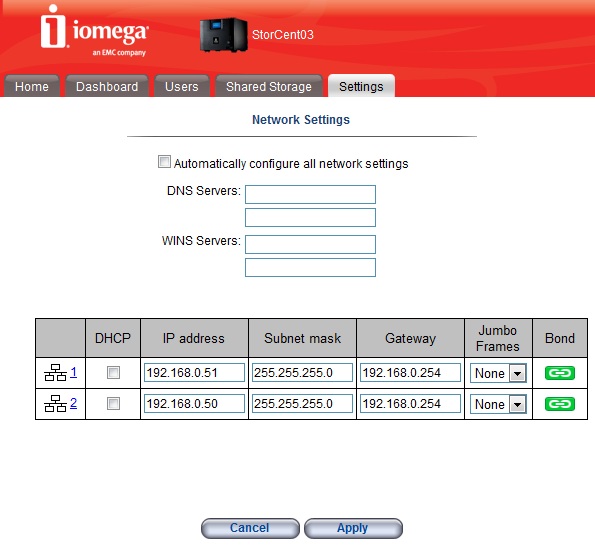
Task: Check DHCP for network interface 2
Action: pos(113,403)
